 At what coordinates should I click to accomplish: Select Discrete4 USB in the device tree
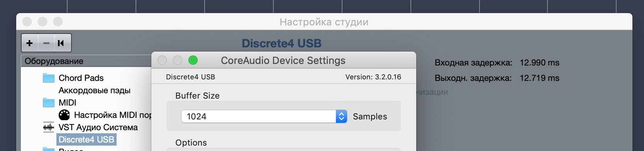[x=86, y=139]
